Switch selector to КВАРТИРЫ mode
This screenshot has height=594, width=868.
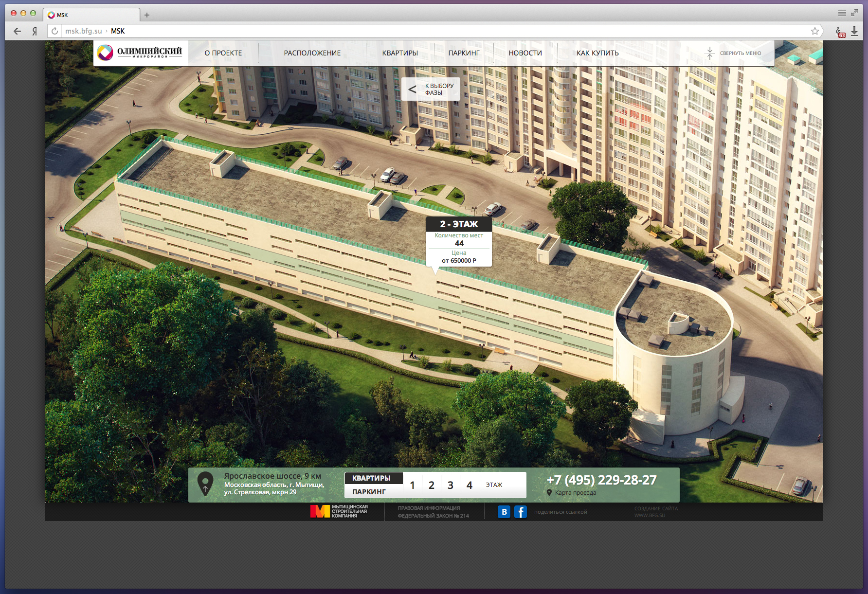pyautogui.click(x=372, y=478)
